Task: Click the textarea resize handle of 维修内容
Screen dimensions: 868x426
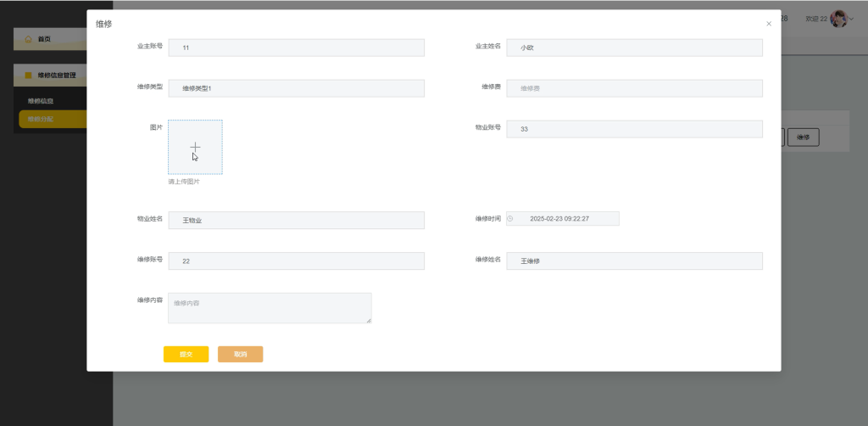Action: pos(369,320)
